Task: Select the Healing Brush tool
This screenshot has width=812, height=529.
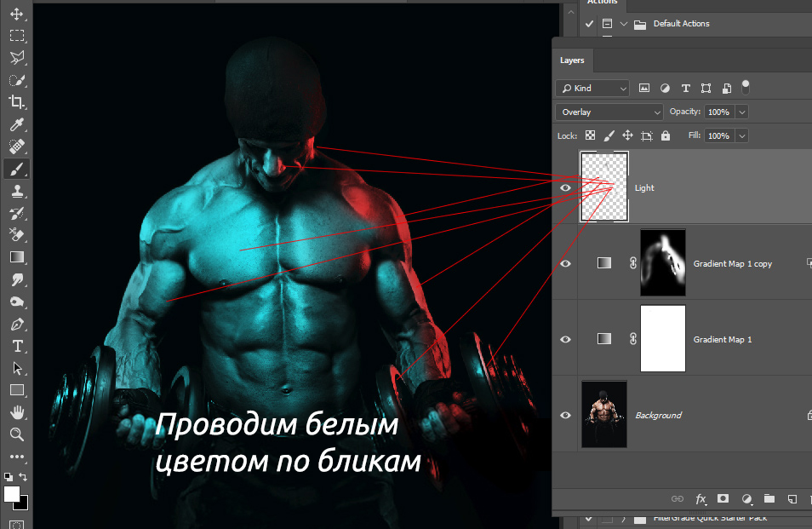Action: 16,147
